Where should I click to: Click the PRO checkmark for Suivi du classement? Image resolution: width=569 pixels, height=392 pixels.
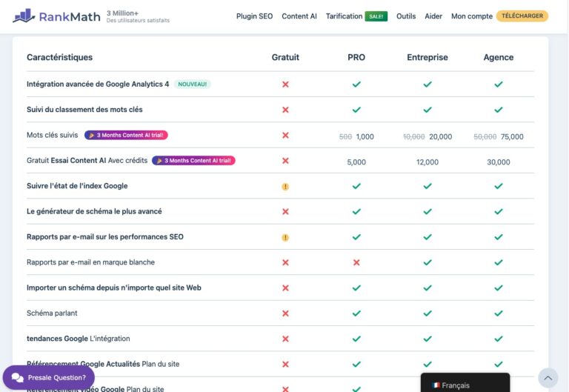pos(356,110)
